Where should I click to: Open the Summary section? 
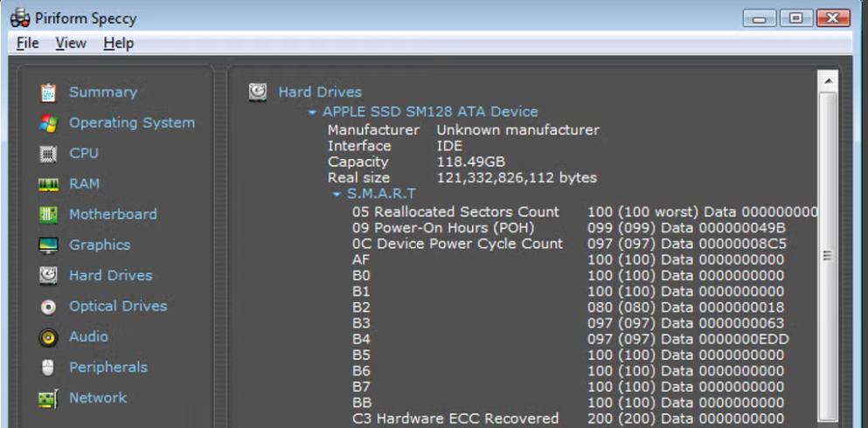(103, 93)
